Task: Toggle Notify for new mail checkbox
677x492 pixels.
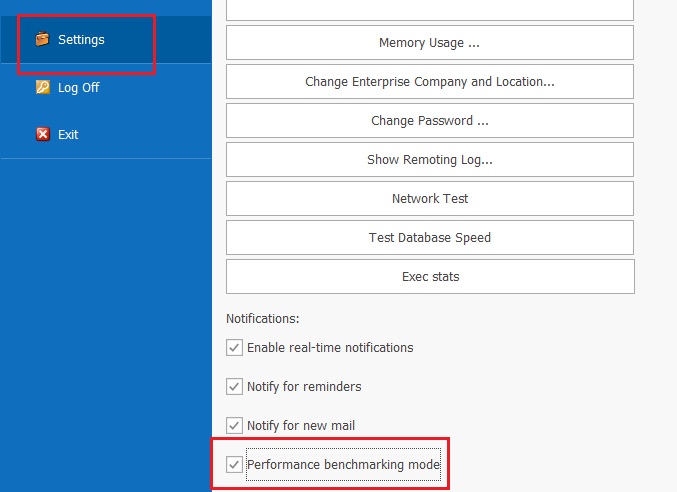Action: 234,426
